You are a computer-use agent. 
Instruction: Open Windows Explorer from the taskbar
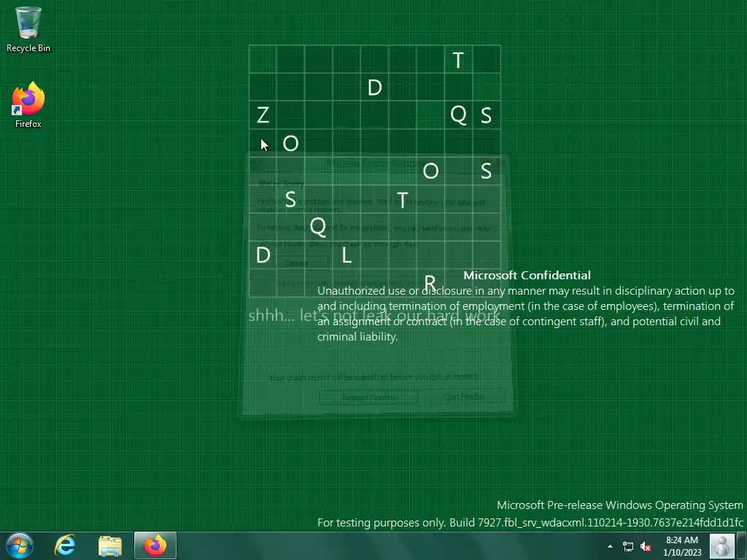[109, 545]
